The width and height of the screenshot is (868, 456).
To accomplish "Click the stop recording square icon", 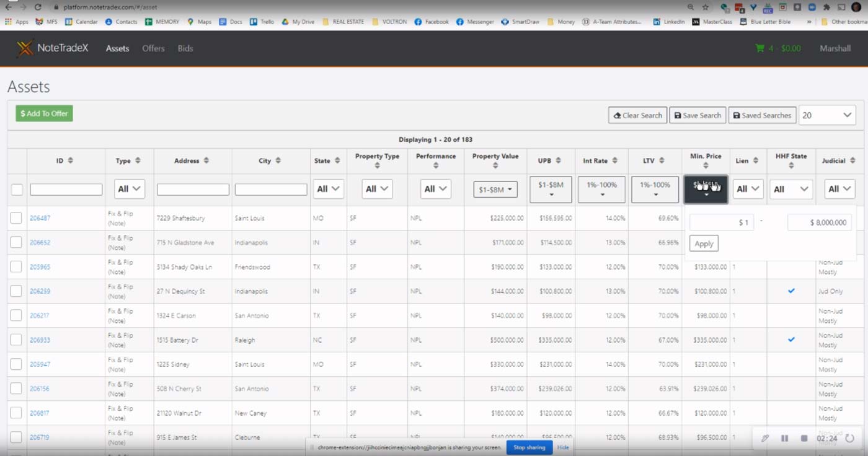I will (x=804, y=438).
